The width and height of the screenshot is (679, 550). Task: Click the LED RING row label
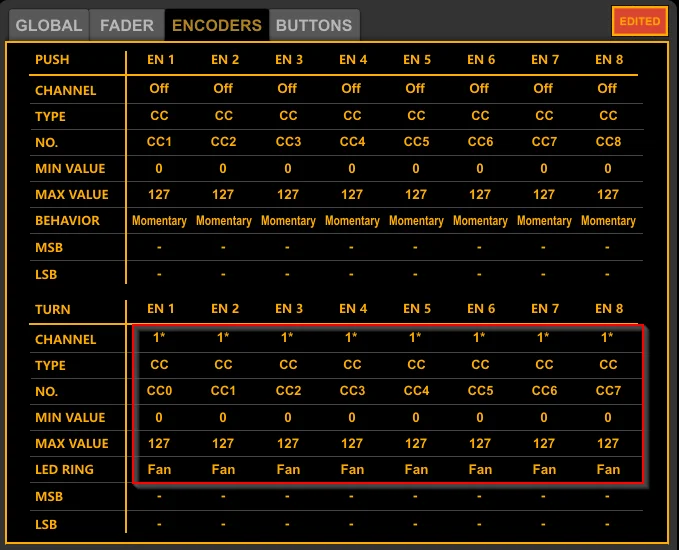pos(64,469)
